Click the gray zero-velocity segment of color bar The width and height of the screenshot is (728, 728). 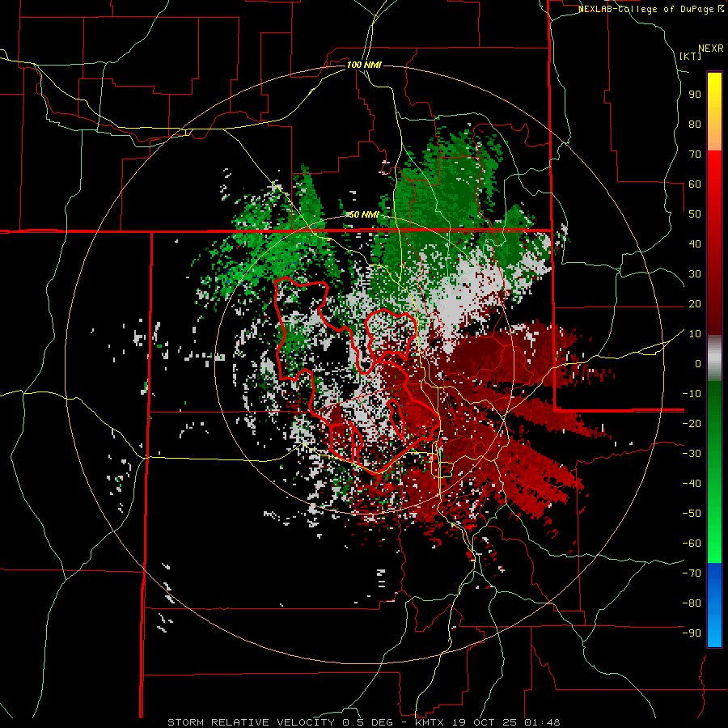tap(714, 360)
